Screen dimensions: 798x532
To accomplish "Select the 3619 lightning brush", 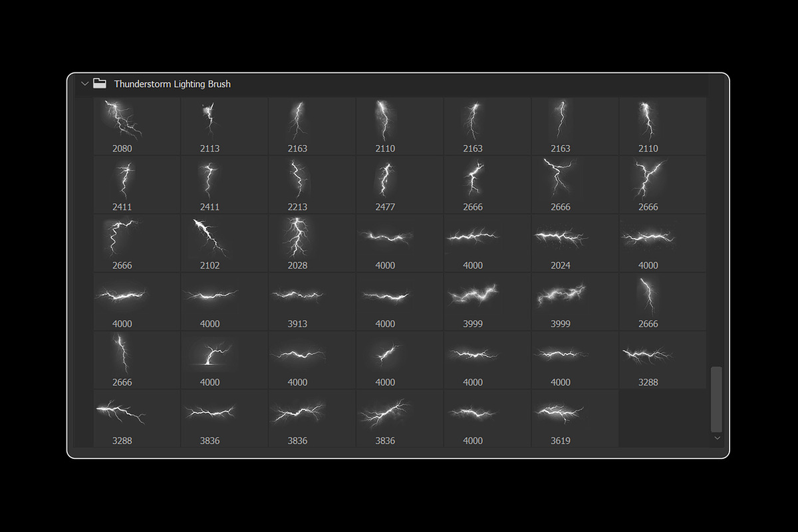I will point(575,419).
